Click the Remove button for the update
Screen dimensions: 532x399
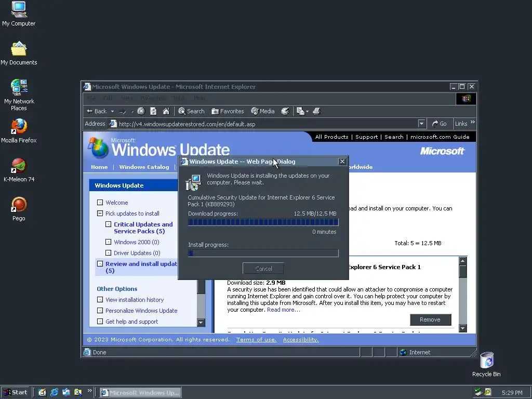coord(430,320)
